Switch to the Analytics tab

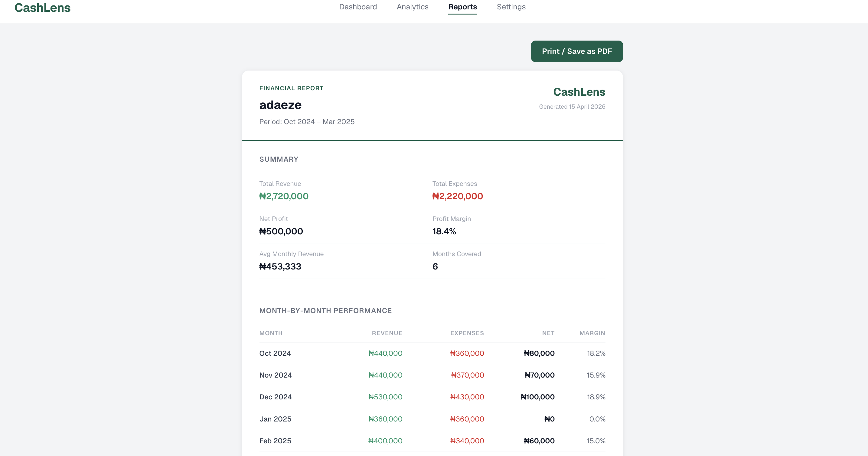(413, 7)
